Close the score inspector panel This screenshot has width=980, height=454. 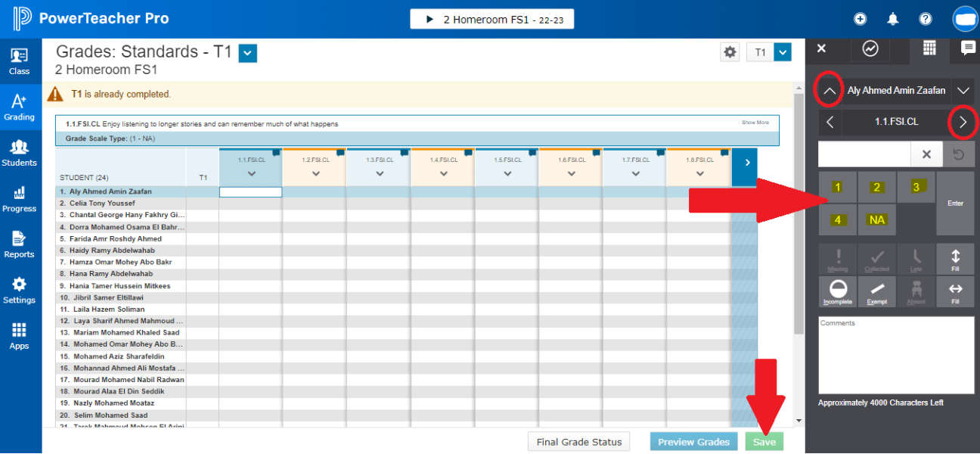(822, 48)
